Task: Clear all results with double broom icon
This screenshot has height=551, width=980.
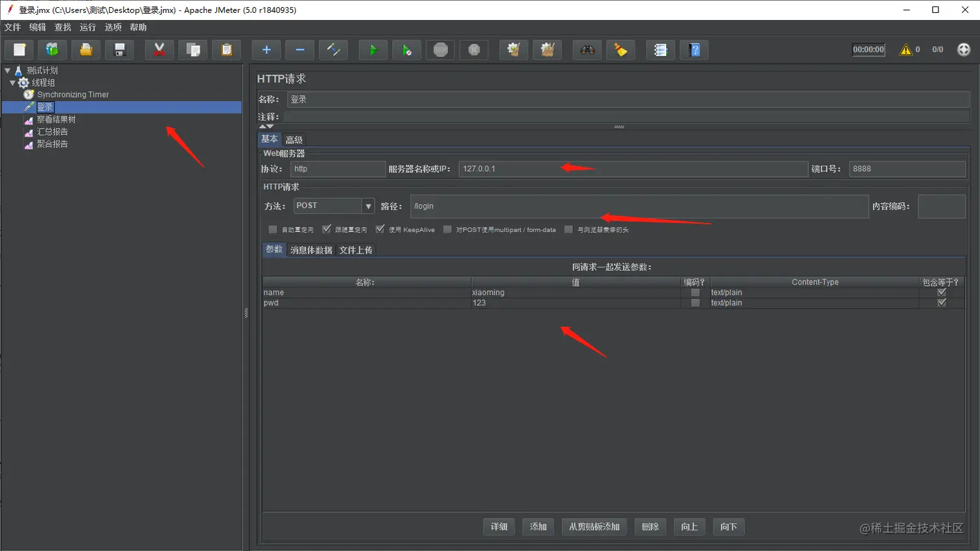Action: 548,50
